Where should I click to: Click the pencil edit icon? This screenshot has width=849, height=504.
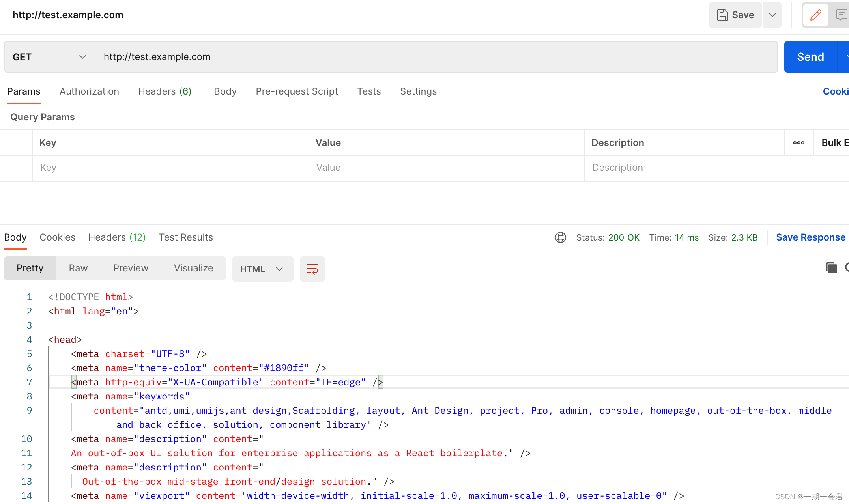(x=815, y=15)
